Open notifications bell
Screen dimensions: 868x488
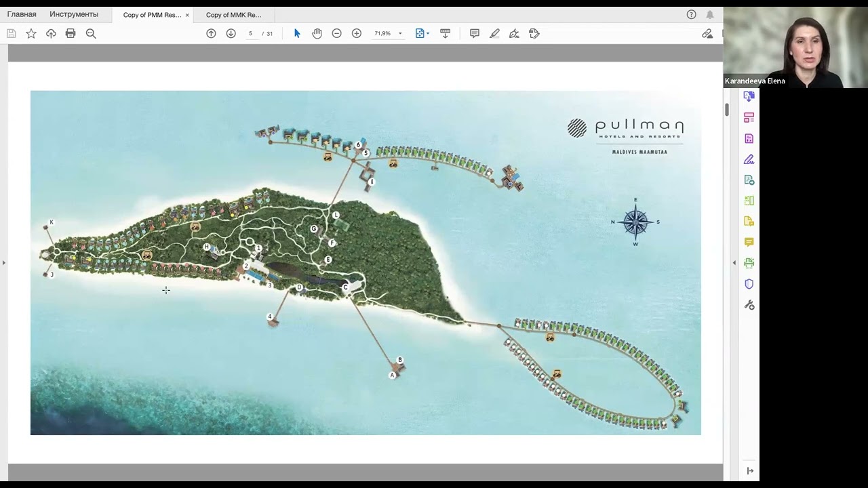[x=710, y=14]
